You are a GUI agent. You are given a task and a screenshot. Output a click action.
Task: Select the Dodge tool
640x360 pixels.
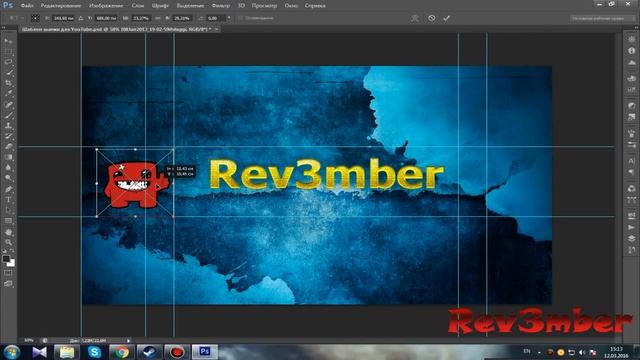[8, 178]
